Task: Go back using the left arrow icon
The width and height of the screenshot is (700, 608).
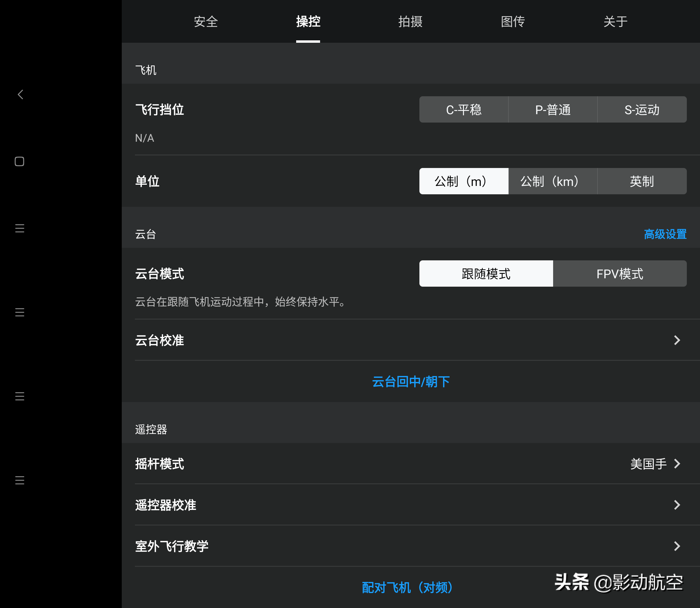Action: click(x=20, y=95)
